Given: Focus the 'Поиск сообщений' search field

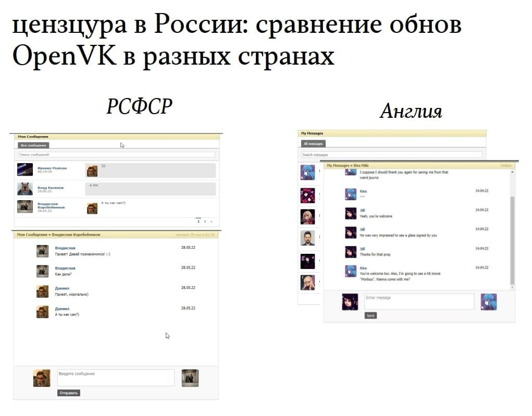Looking at the screenshot, I should click(x=116, y=154).
